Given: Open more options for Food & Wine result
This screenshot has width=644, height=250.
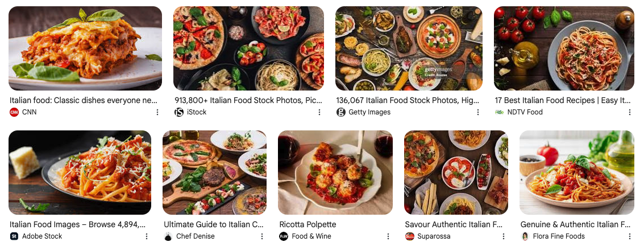Looking at the screenshot, I should tap(388, 236).
